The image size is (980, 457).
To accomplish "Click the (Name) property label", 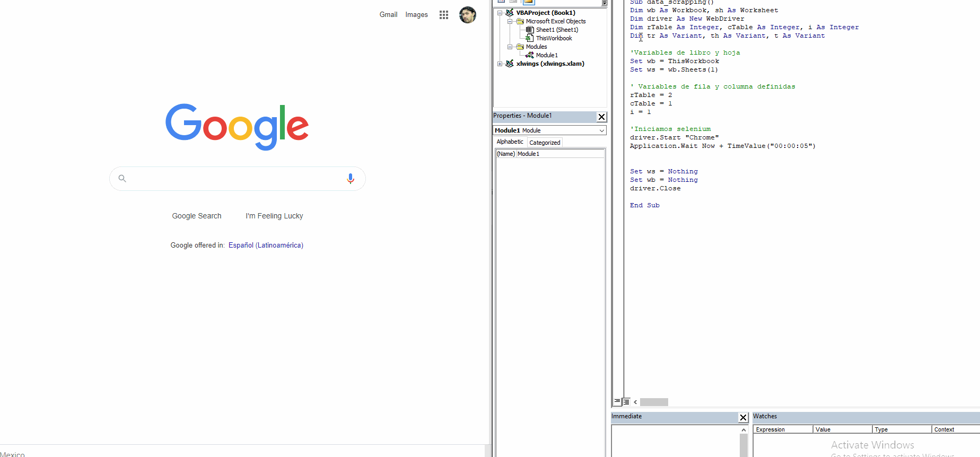I will pos(506,154).
